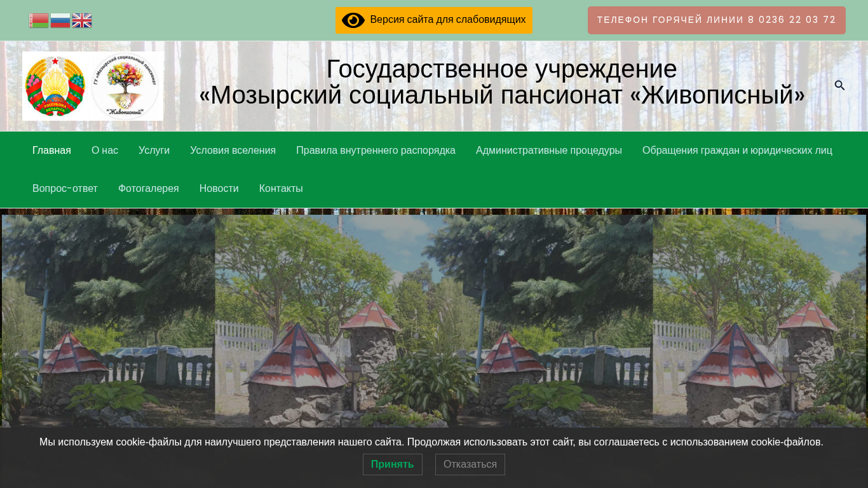
Task: Open Условия вселения page
Action: coord(233,151)
